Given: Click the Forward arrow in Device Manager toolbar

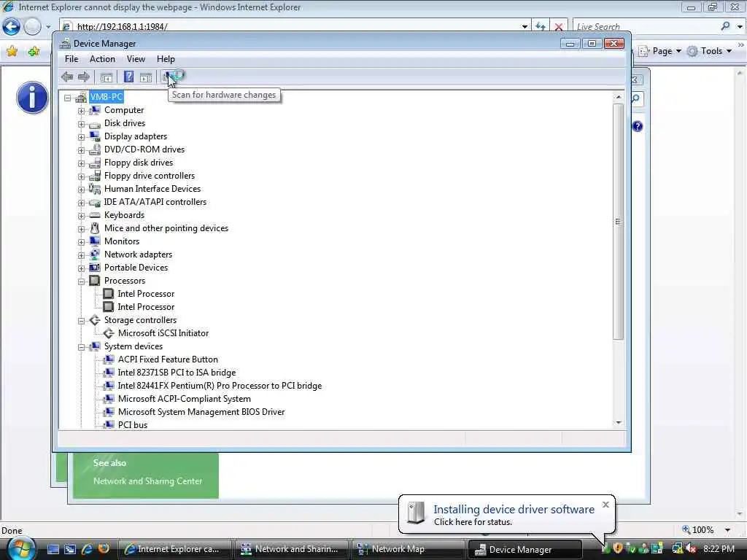Looking at the screenshot, I should click(84, 77).
